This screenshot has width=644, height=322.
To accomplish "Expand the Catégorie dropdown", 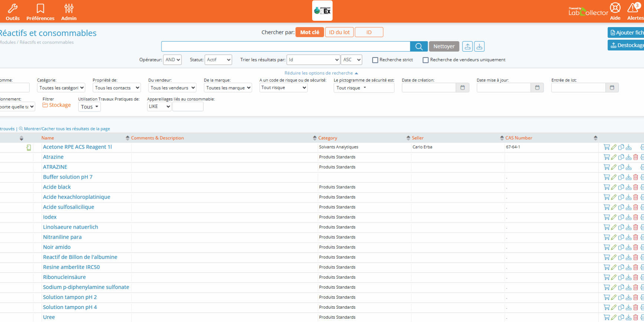I will [61, 88].
